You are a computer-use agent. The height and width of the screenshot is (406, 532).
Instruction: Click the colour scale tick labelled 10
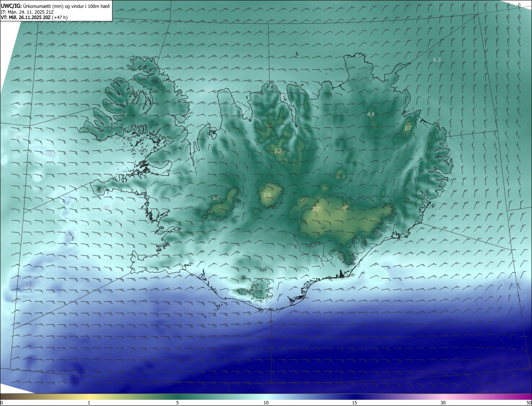click(266, 403)
